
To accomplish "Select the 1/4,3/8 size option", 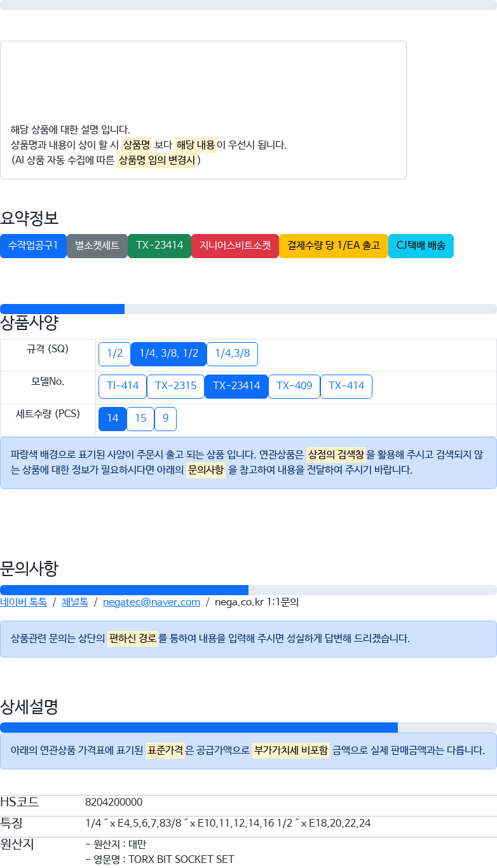I will point(232,354).
